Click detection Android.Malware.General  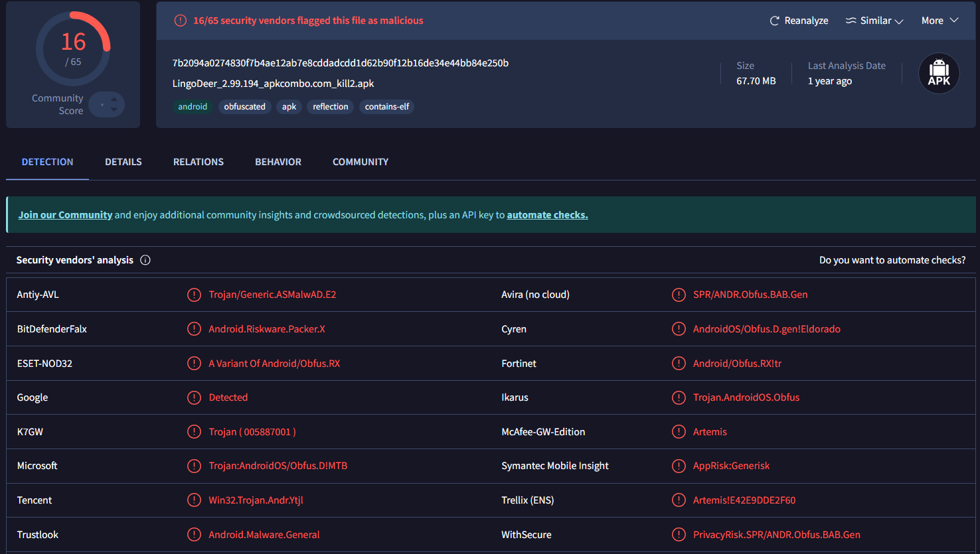point(264,535)
